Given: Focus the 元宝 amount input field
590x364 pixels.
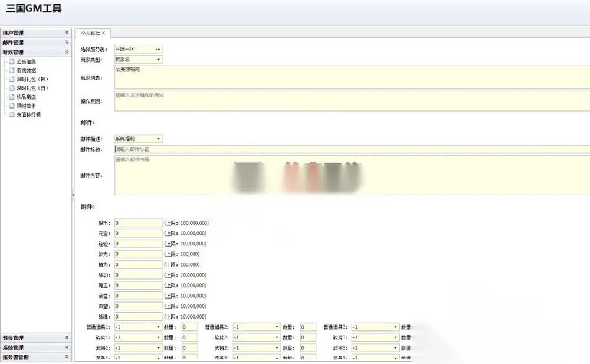Looking at the screenshot, I should click(x=138, y=234).
